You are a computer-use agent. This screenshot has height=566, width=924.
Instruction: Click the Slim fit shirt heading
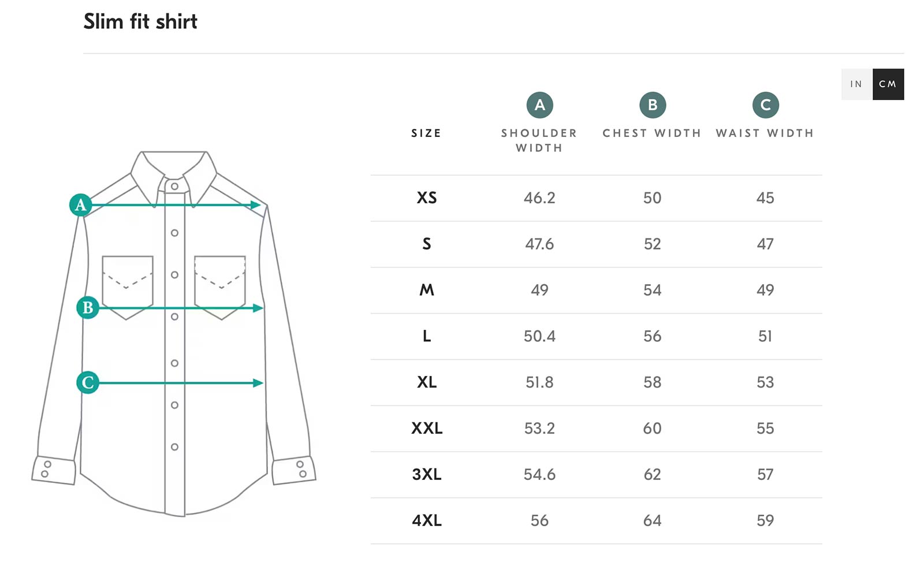140,22
